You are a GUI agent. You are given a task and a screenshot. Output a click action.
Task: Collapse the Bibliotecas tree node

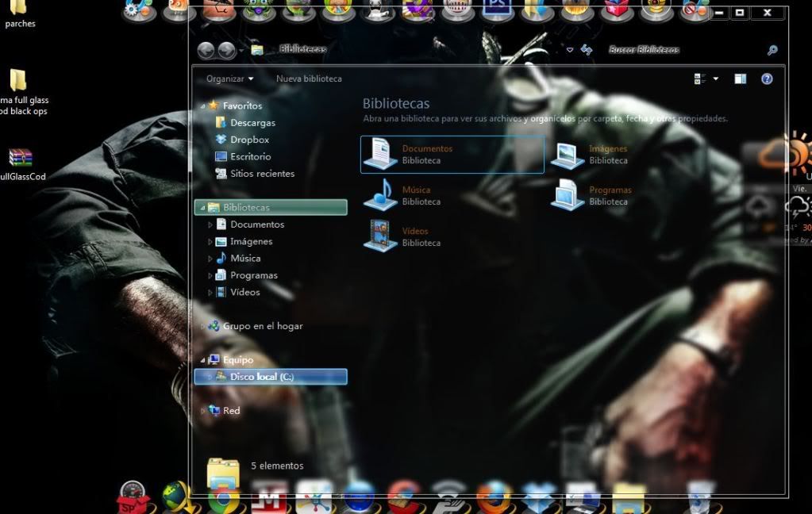click(202, 208)
